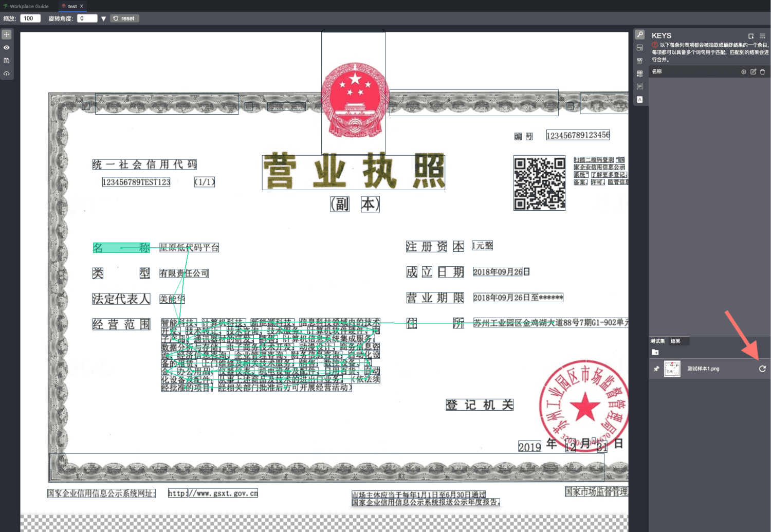Open the rotation angle dropdown arrow
The height and width of the screenshot is (532, 771).
click(x=103, y=19)
